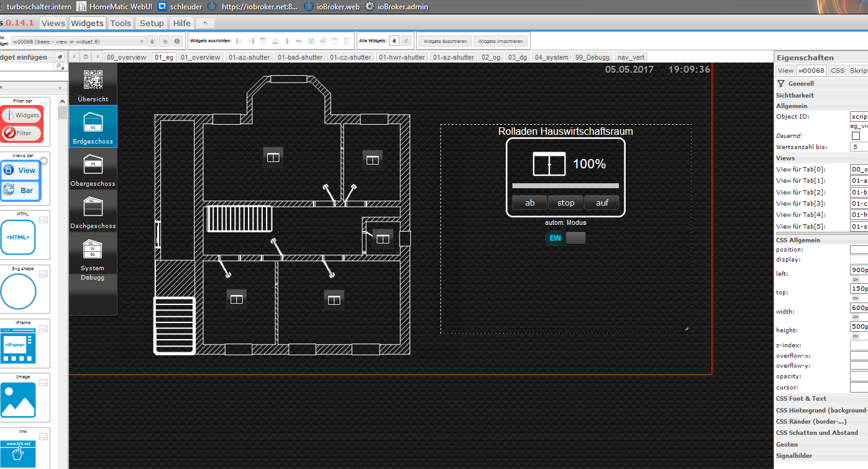The width and height of the screenshot is (868, 469).
Task: Switch to the 02_og view tab
Action: tap(490, 57)
